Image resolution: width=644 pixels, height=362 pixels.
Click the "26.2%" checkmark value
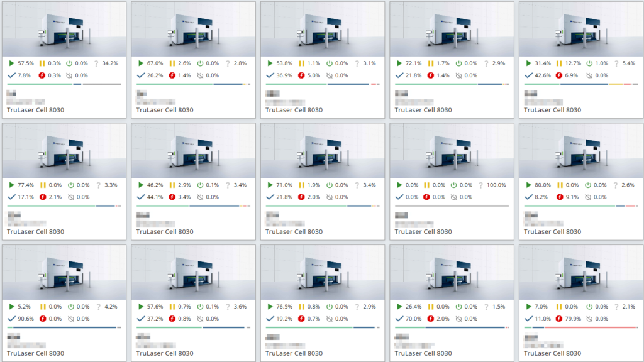[155, 75]
